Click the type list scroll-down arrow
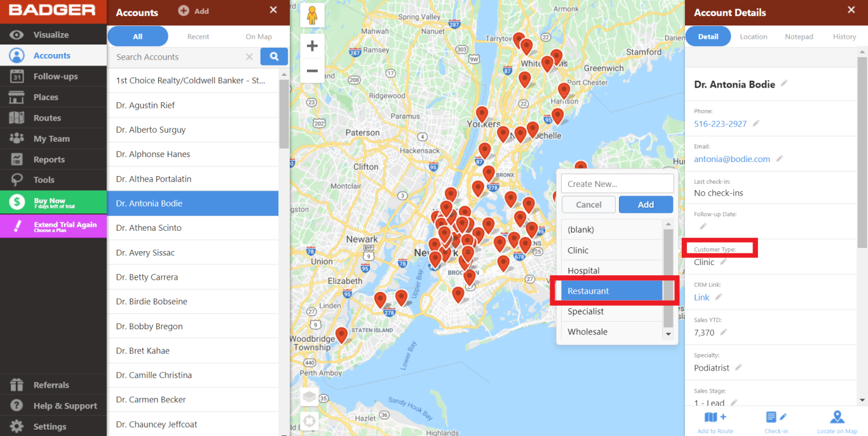The height and width of the screenshot is (436, 868). click(668, 334)
